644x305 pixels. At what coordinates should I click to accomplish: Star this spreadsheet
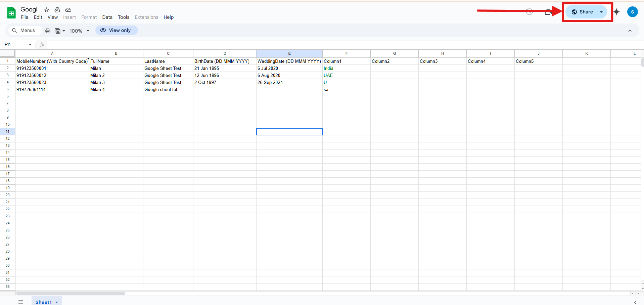pos(47,10)
